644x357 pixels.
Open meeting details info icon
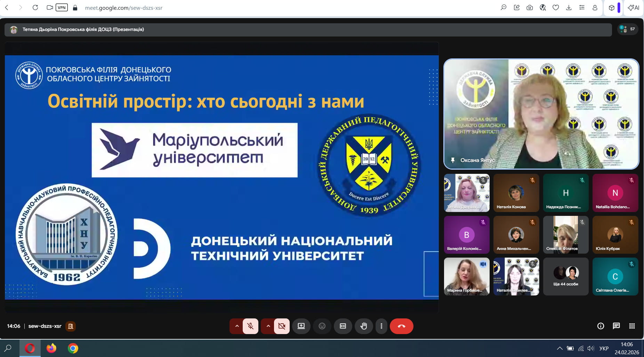coord(601,326)
